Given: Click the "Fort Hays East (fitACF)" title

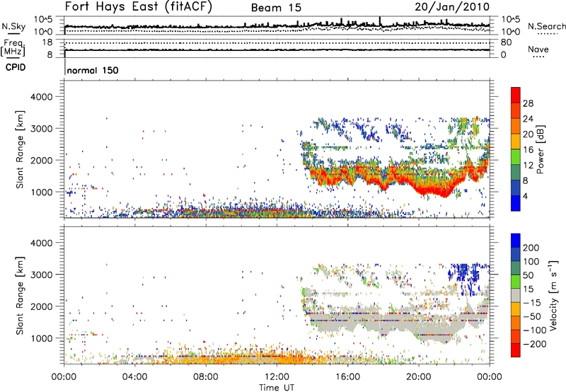Looking at the screenshot, I should [139, 7].
